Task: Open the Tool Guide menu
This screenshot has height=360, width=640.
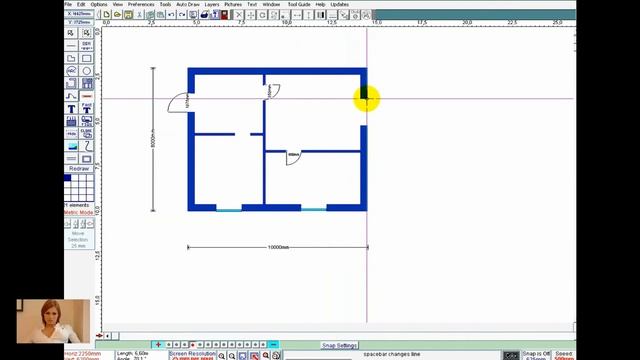Action: (299, 4)
